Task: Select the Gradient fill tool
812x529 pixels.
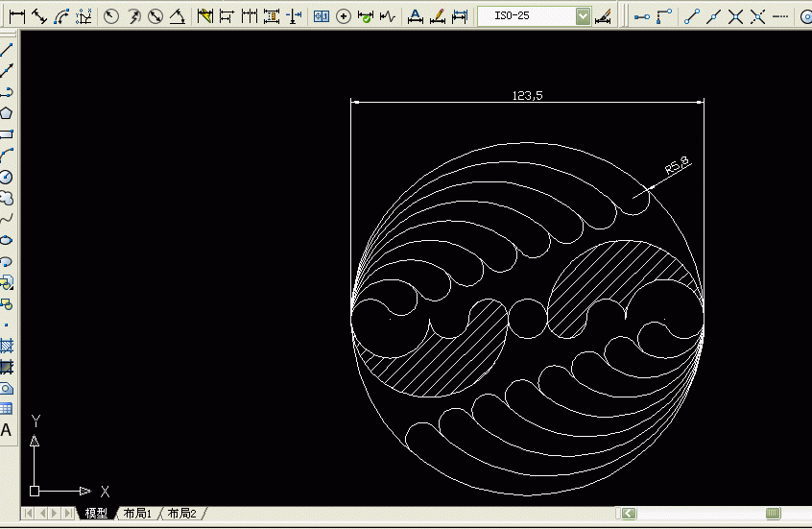Action: click(7, 368)
